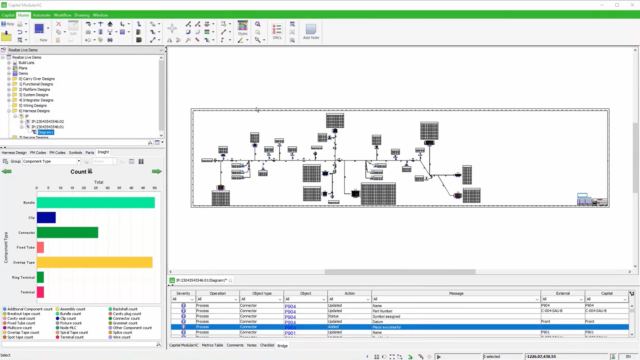640x360 pixels.
Task: Click the '0 selected' status field
Action: point(502,357)
